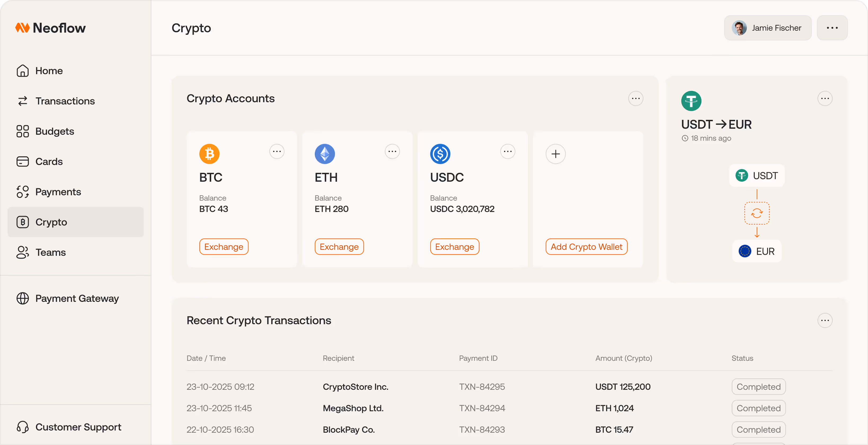Viewport: 868px width, 445px height.
Task: Click the Add Crypto Wallet button
Action: point(586,247)
